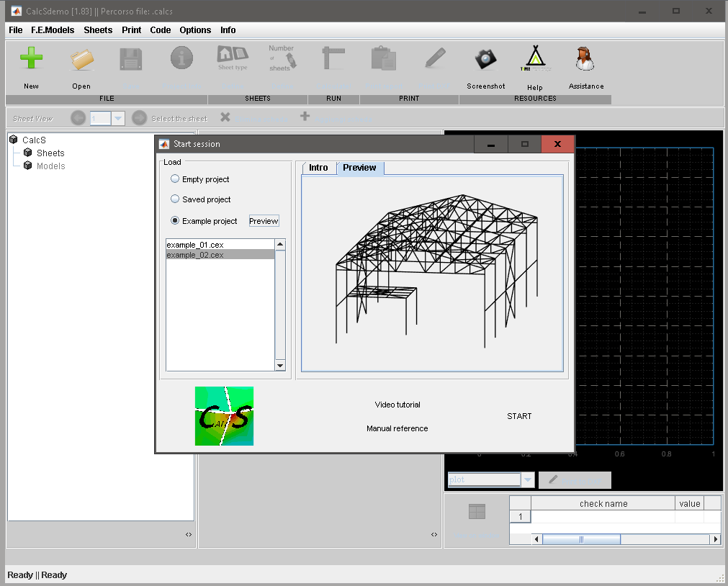Click the green plus New icon

31,58
